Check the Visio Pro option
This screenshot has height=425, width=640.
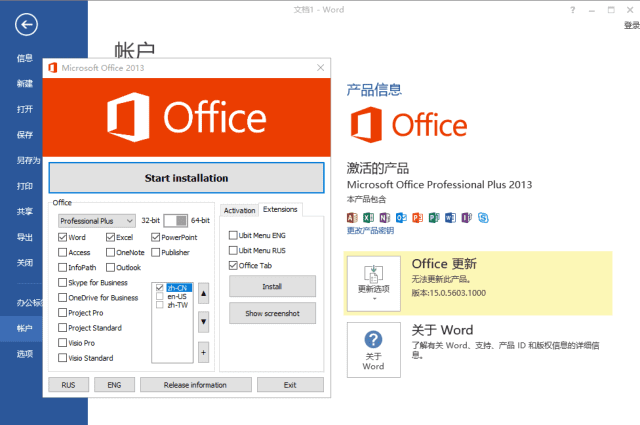(x=62, y=343)
